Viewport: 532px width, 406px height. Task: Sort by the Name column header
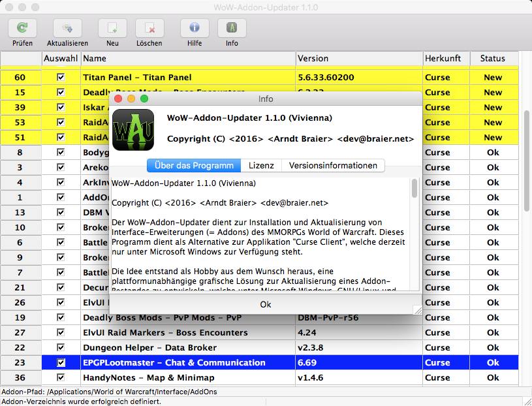coord(188,58)
